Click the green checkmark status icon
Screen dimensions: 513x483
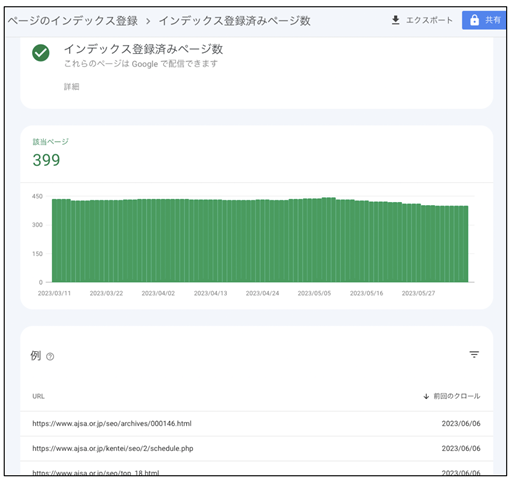tap(41, 53)
